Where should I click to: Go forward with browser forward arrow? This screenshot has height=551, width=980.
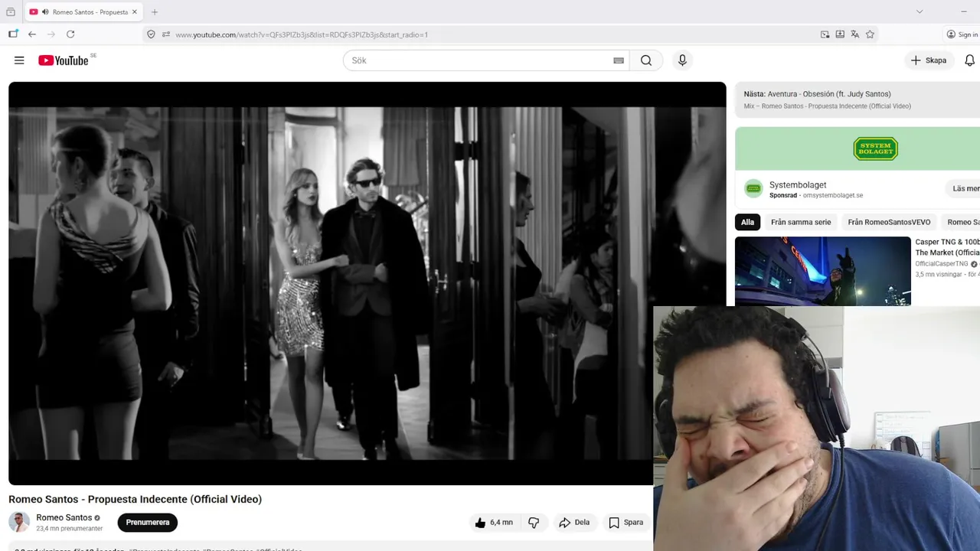(x=51, y=34)
